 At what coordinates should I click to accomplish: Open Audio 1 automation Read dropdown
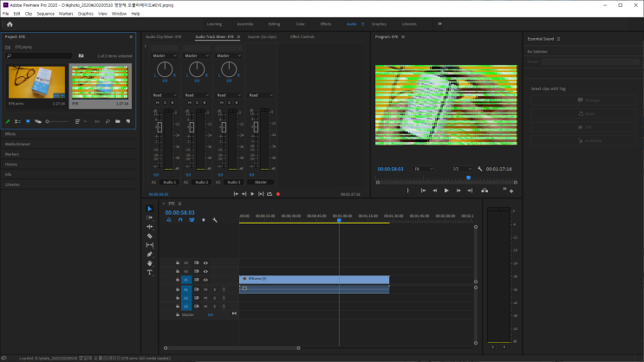tap(165, 95)
